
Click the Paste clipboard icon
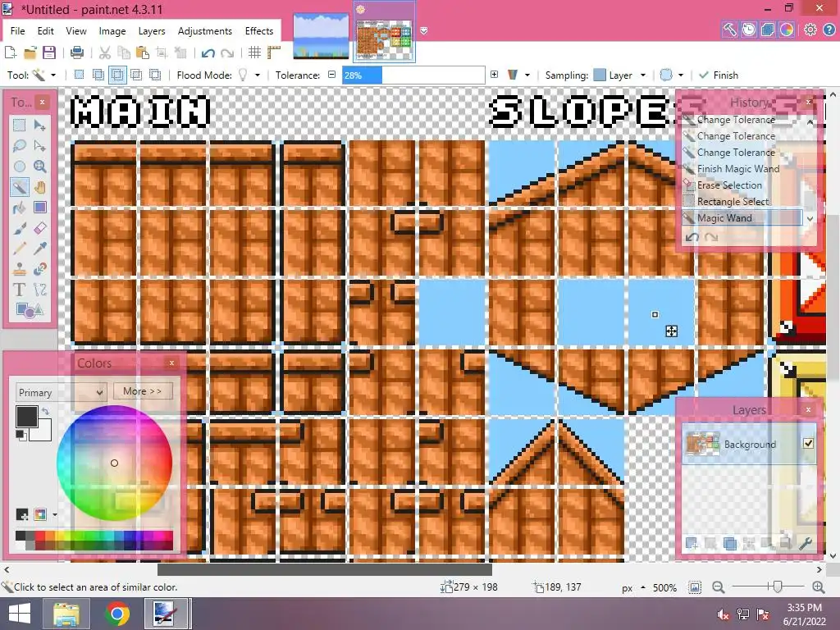(x=143, y=52)
